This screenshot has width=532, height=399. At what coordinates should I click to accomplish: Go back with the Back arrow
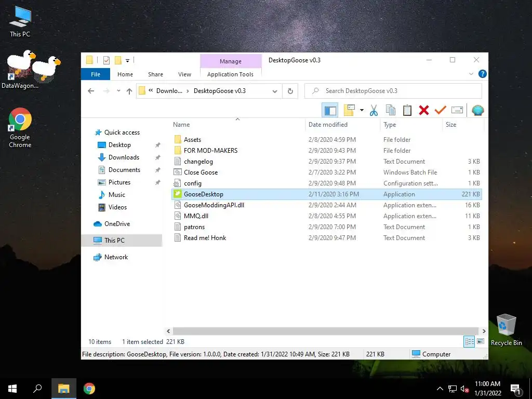click(91, 91)
